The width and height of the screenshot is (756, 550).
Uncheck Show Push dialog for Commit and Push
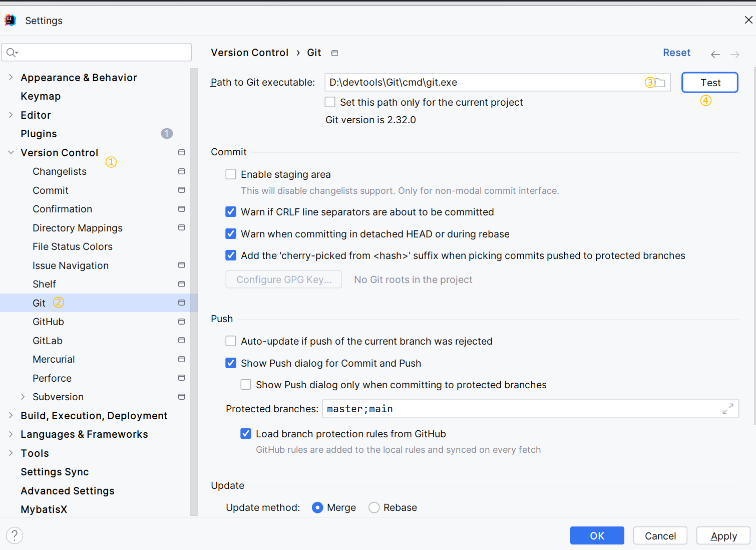click(x=231, y=363)
